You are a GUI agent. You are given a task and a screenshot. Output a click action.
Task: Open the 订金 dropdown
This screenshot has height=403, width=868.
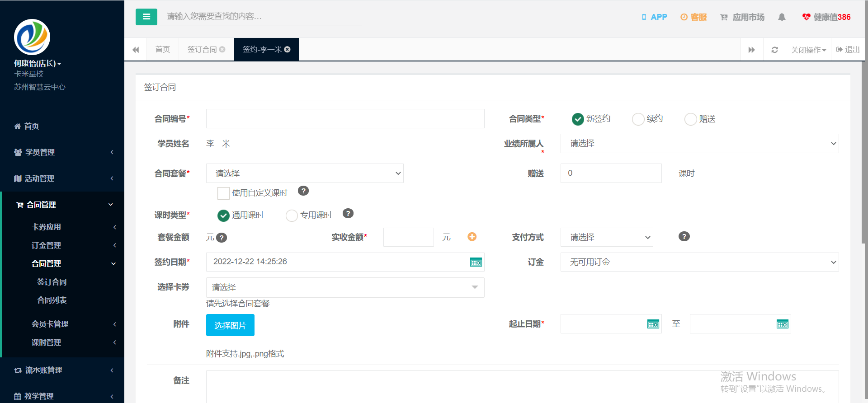699,262
